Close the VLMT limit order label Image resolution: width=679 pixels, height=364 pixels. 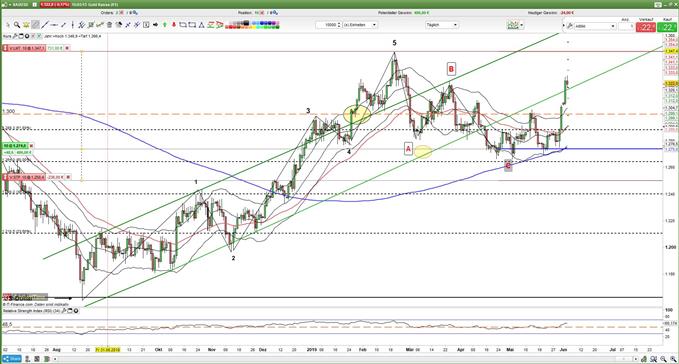tap(67, 48)
